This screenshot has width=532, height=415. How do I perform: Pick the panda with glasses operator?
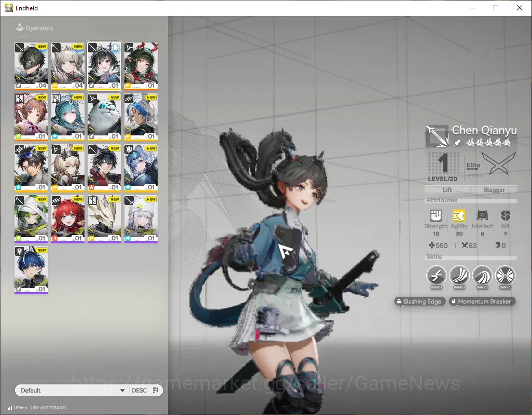104,117
